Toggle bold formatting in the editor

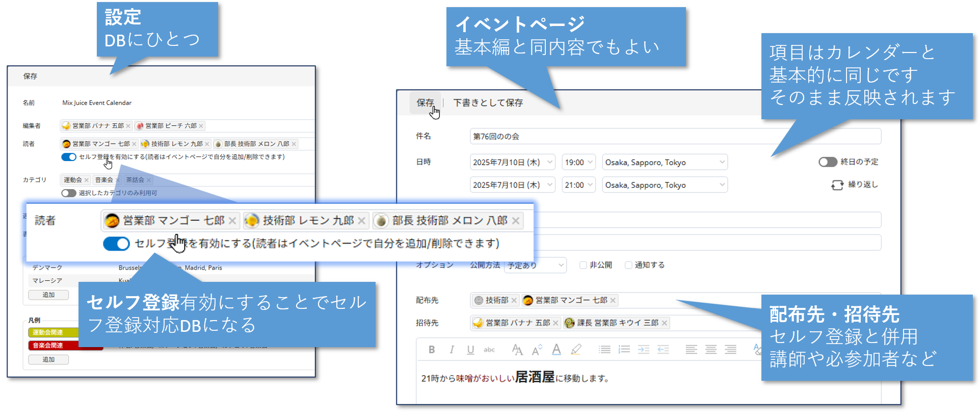point(432,350)
